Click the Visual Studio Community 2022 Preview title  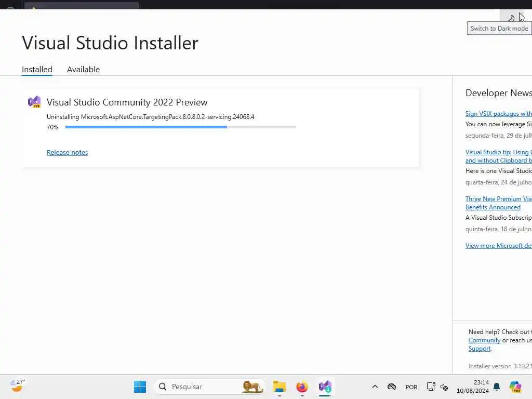pyautogui.click(x=127, y=102)
